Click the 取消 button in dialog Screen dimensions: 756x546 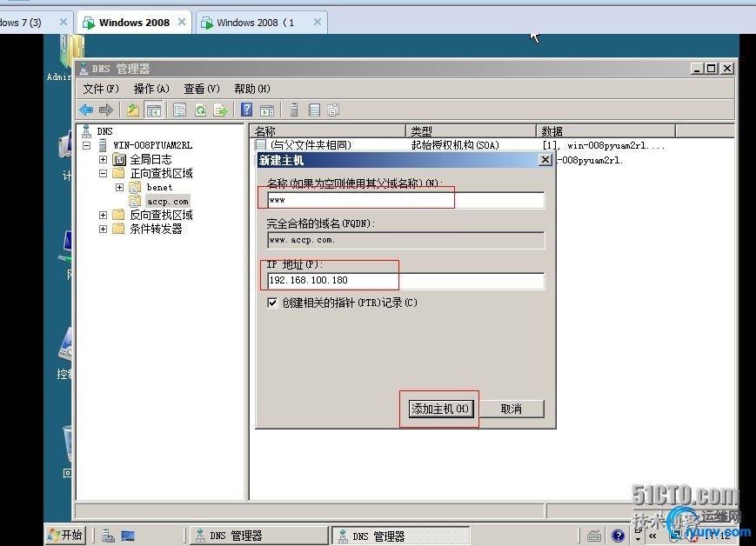[511, 409]
